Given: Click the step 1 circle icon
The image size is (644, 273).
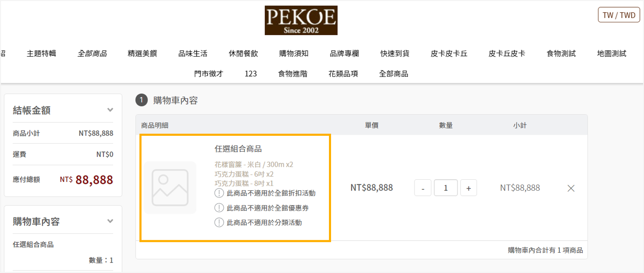Looking at the screenshot, I should pos(142,100).
